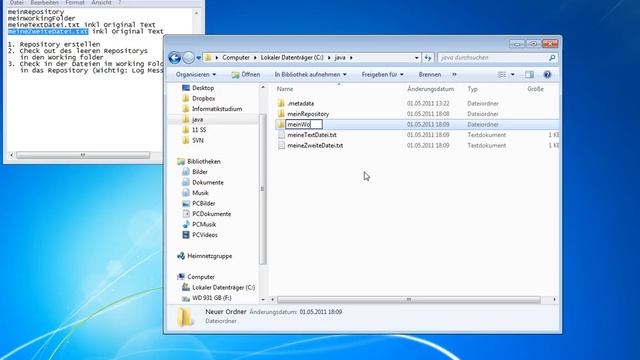Click 'Textdokument' type of meineTextDatei.txt
Viewport: 640px width, 360px height.
tap(487, 135)
